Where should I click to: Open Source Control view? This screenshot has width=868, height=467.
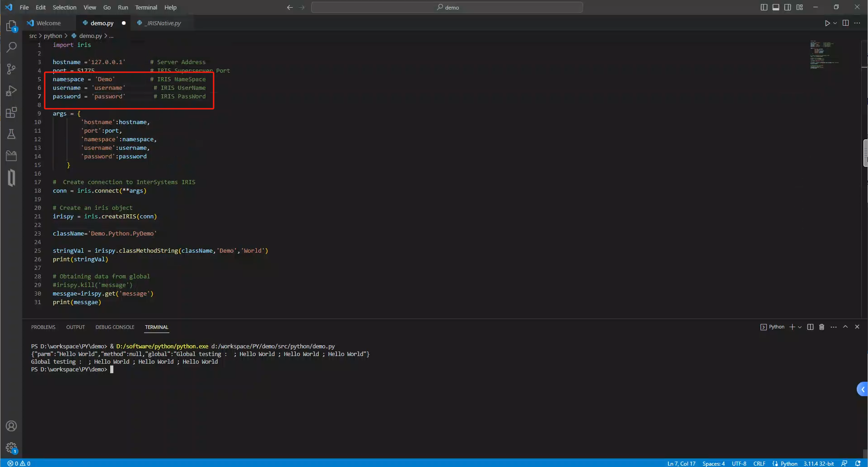point(11,69)
